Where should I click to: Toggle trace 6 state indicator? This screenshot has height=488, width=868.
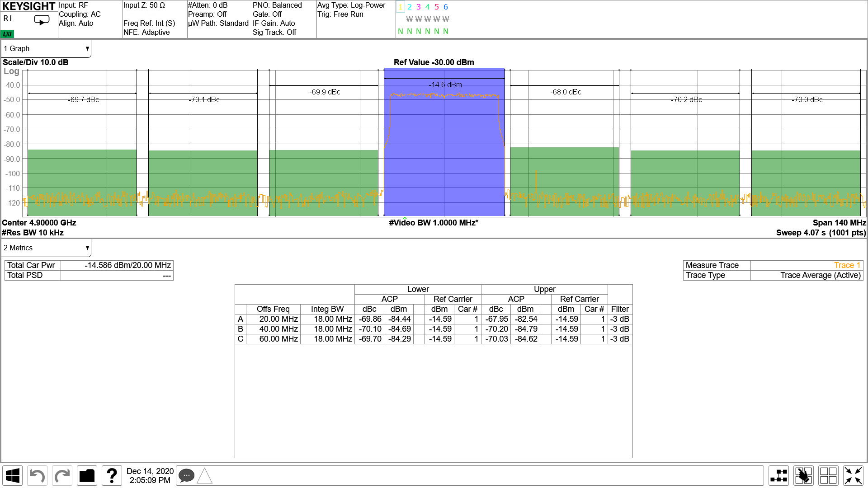pyautogui.click(x=446, y=31)
